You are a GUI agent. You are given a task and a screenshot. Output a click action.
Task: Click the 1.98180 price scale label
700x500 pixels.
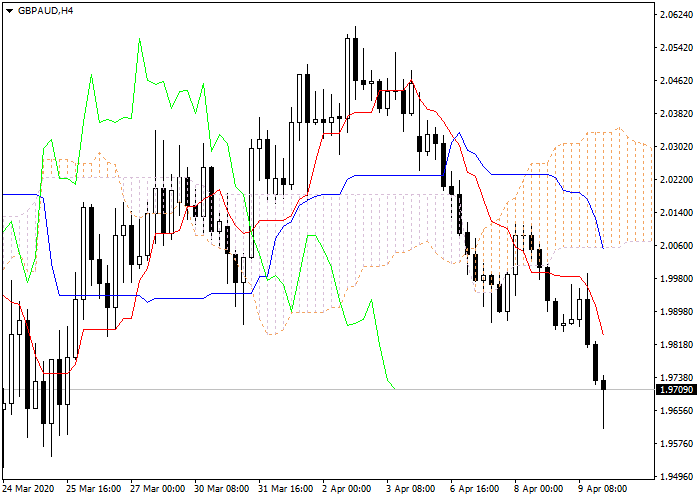tap(677, 345)
